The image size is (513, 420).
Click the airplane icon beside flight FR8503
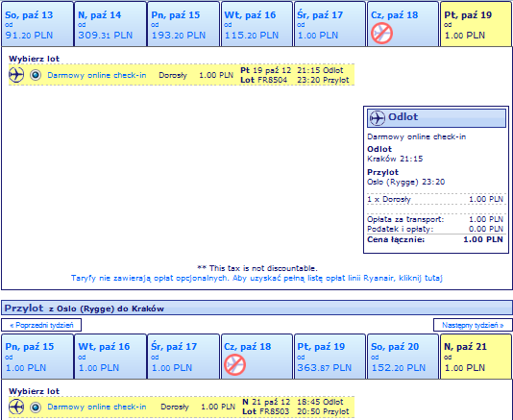point(16,407)
